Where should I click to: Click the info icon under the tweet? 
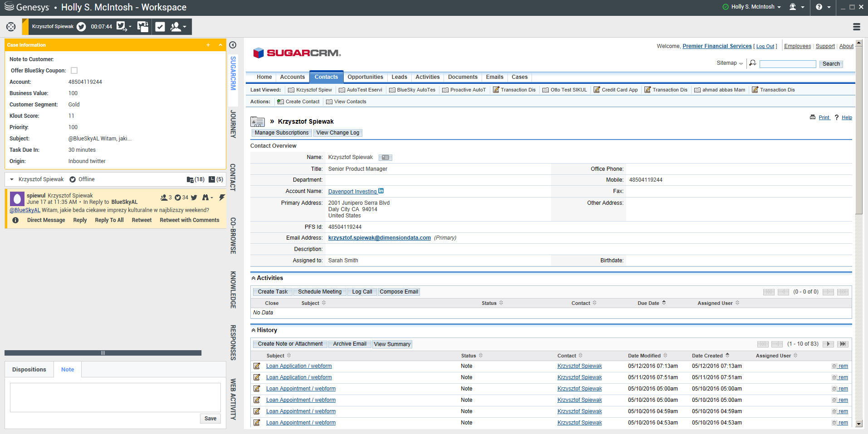click(15, 220)
